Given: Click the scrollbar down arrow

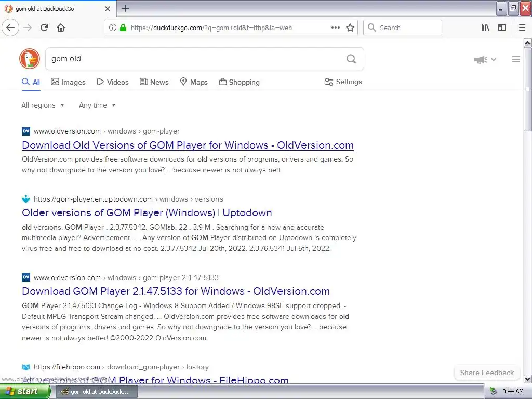Looking at the screenshot, I should [x=527, y=379].
